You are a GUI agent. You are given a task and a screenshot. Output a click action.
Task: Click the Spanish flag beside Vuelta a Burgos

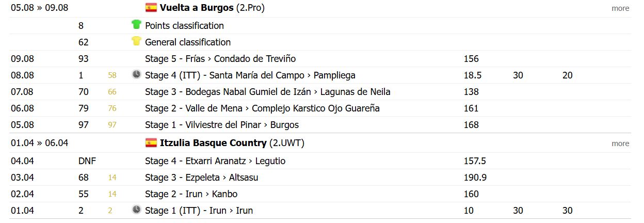(151, 8)
